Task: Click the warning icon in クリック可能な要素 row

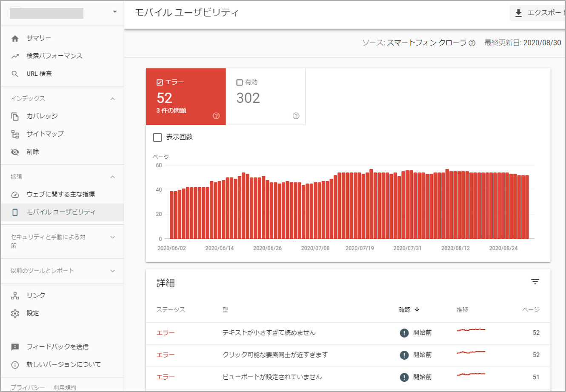Action: (404, 355)
